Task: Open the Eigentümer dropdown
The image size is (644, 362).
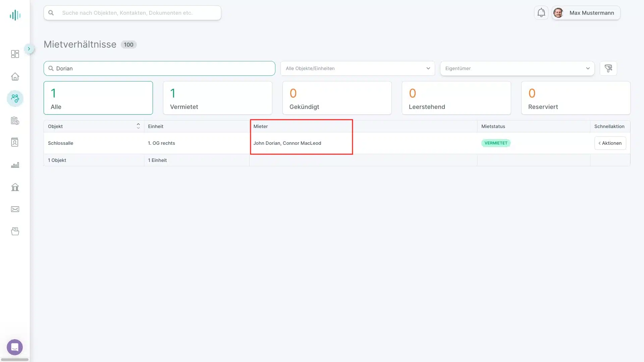Action: tap(517, 68)
